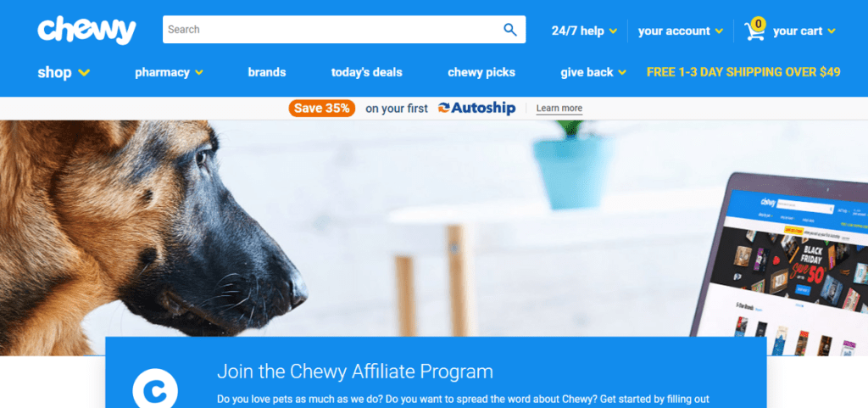This screenshot has width=868, height=408.
Task: Click the Chewy logo
Action: (87, 31)
